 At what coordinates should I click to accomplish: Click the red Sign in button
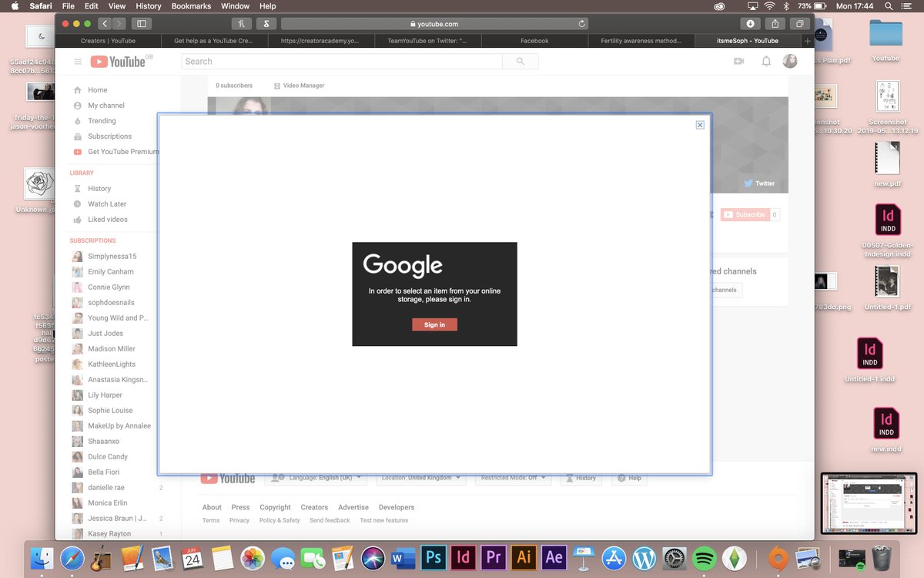pyautogui.click(x=434, y=324)
